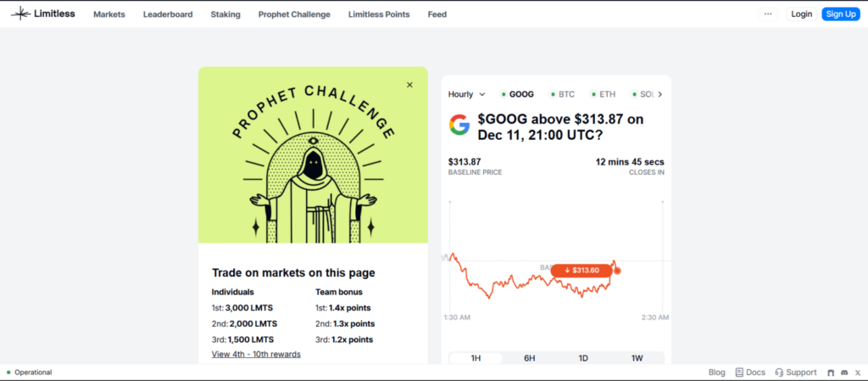Click the arch-shaped icon in footer
The height and width of the screenshot is (381, 868).
click(831, 373)
